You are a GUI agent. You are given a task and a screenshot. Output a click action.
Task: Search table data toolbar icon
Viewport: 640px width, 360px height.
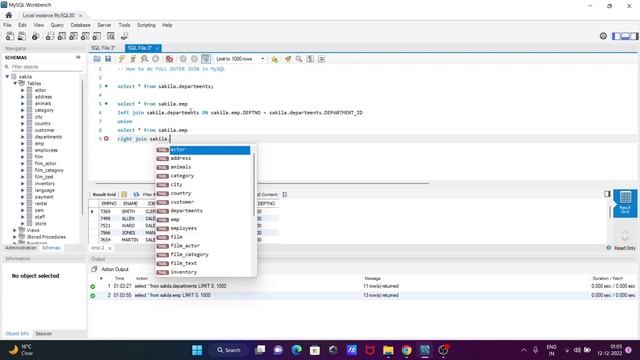111,36
